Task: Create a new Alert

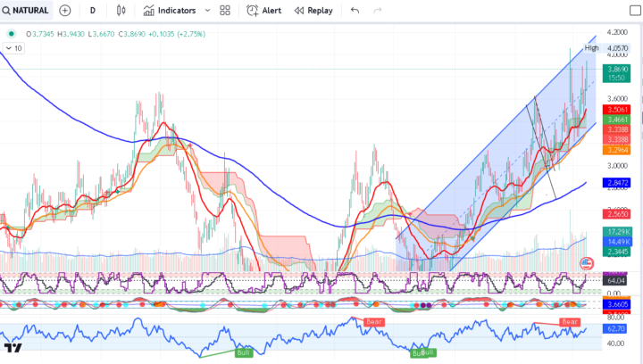Action: 263,11
